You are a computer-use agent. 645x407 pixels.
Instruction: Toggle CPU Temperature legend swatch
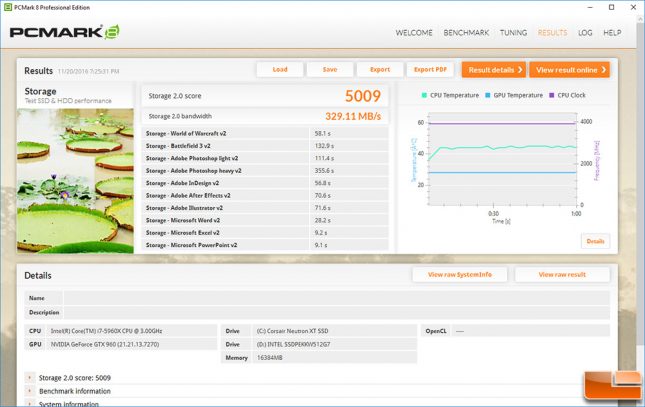[424, 95]
